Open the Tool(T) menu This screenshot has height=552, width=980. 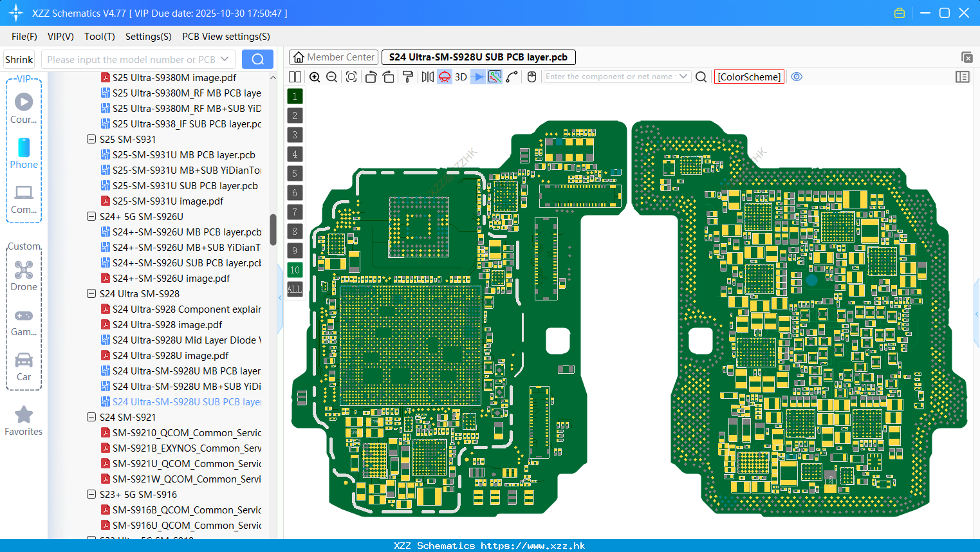click(100, 37)
